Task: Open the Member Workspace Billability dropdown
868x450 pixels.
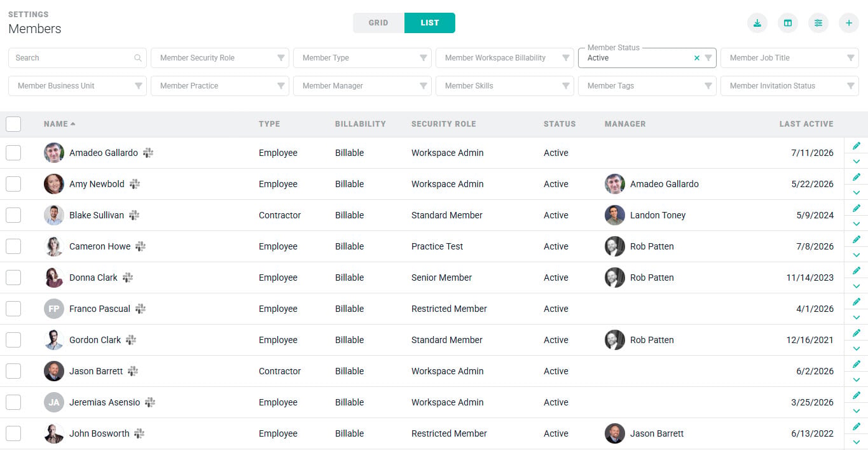Action: pyautogui.click(x=505, y=58)
